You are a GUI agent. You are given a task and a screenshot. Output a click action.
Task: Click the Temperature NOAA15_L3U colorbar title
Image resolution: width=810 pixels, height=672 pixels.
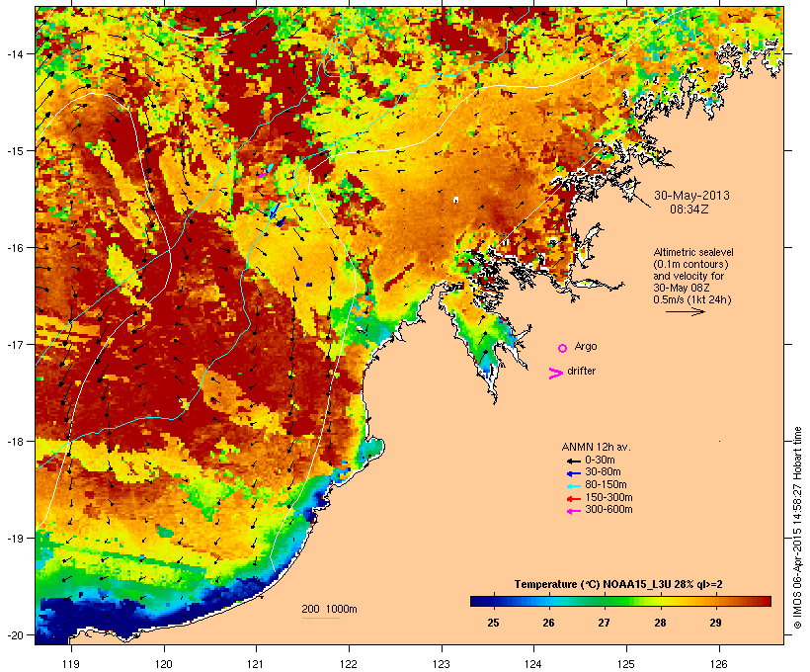(617, 585)
